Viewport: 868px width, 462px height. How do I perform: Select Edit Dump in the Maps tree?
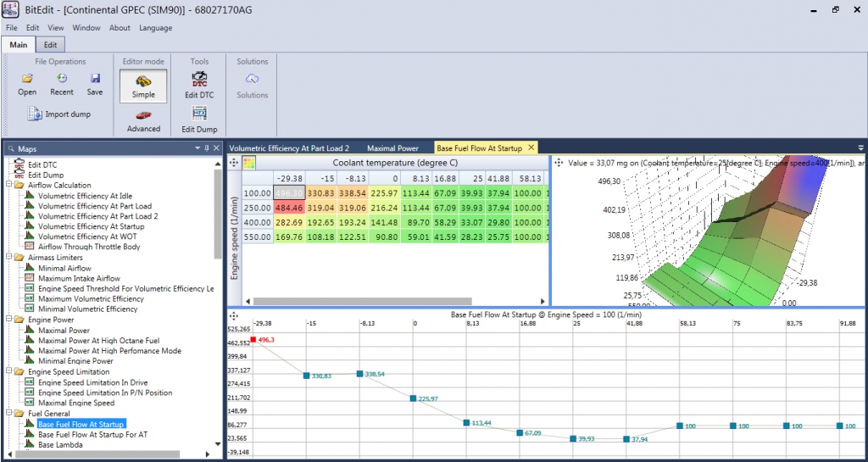[46, 175]
